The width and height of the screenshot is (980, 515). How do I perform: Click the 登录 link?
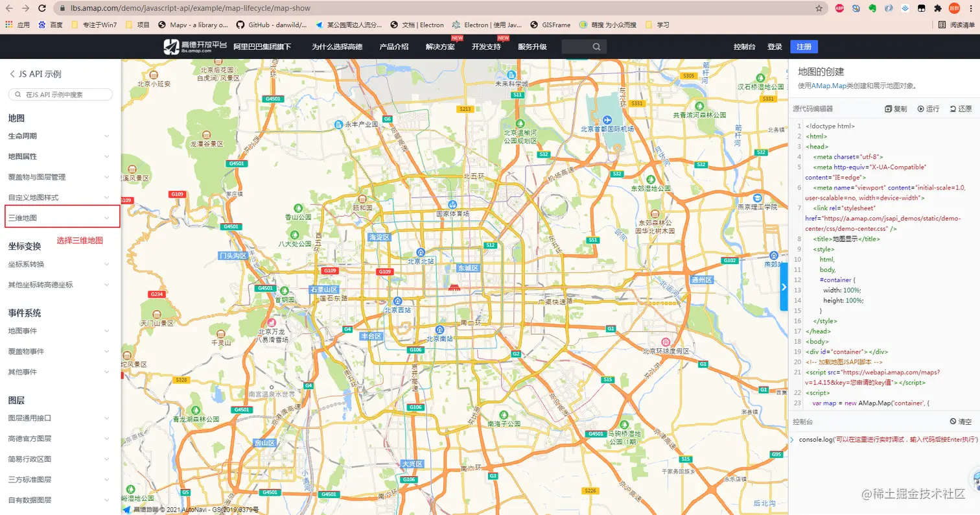click(x=775, y=47)
